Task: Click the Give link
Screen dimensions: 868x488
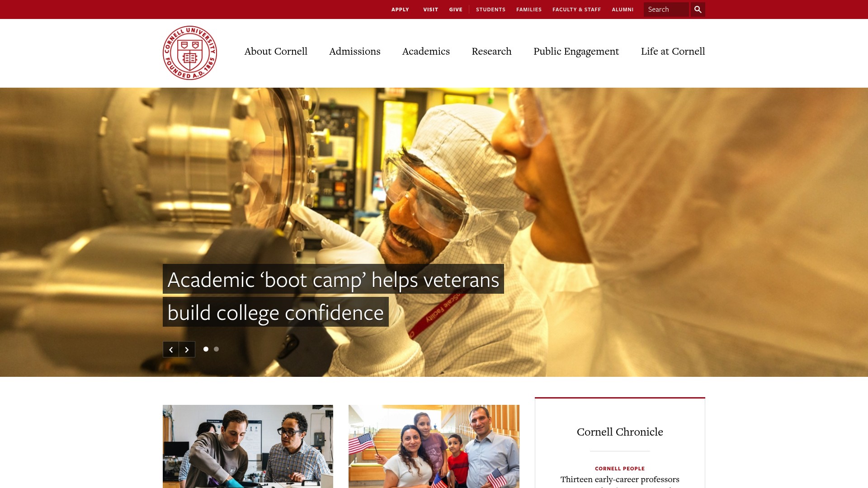Action: point(456,9)
